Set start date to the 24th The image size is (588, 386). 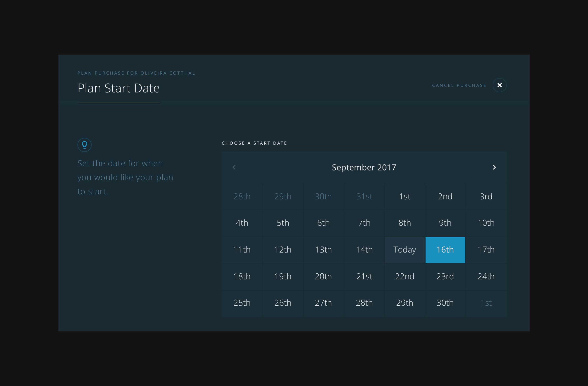coord(486,276)
